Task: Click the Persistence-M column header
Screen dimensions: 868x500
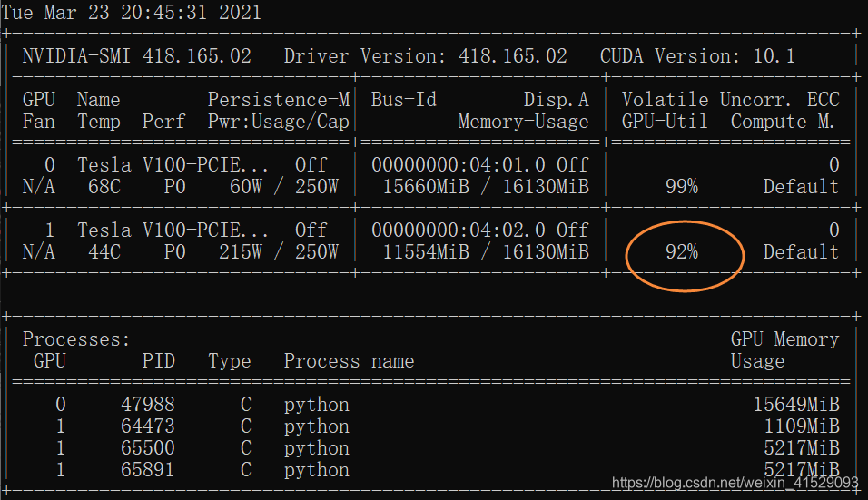Action: [x=279, y=100]
